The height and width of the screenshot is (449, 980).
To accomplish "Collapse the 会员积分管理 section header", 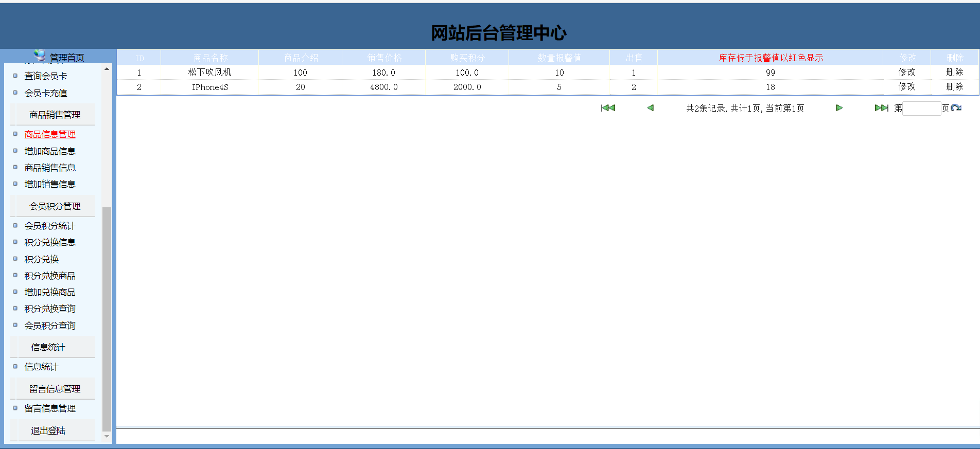I will [x=55, y=206].
